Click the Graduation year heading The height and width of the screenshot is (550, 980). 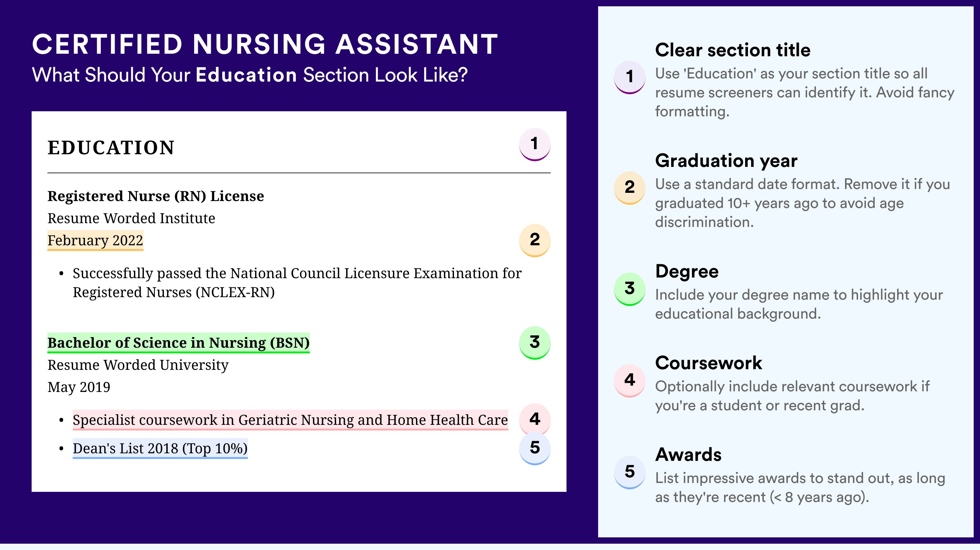pos(726,161)
